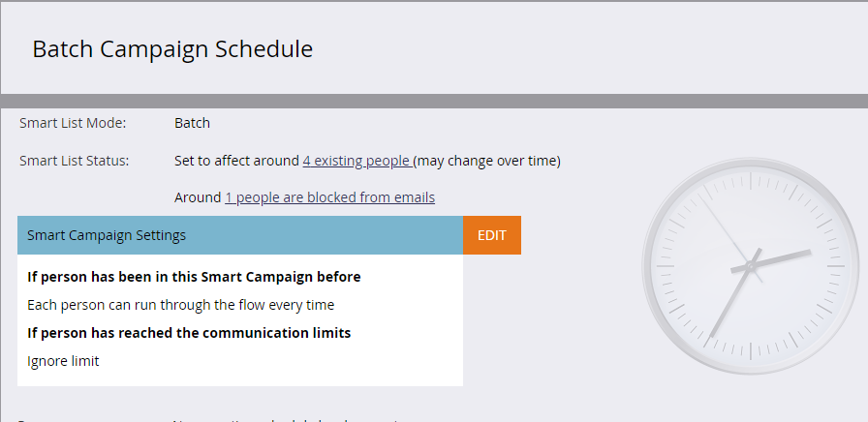The image size is (868, 422).
Task: Select the Smart Campaign Settings header bar
Action: (240, 235)
